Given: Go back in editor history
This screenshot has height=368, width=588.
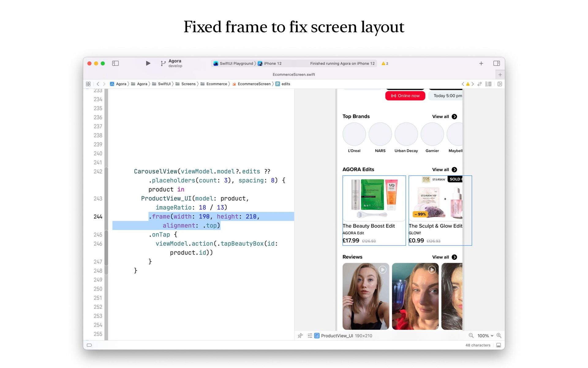Looking at the screenshot, I should coord(98,84).
